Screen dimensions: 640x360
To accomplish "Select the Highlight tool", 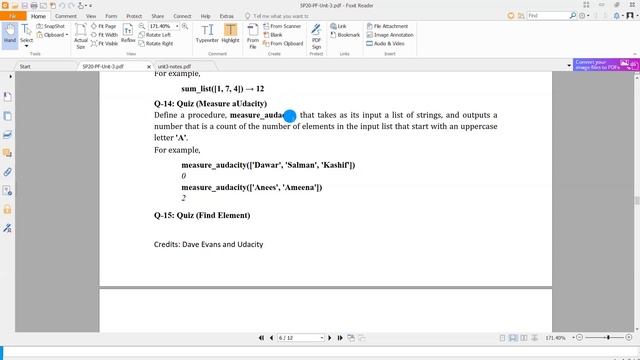I will (230, 34).
